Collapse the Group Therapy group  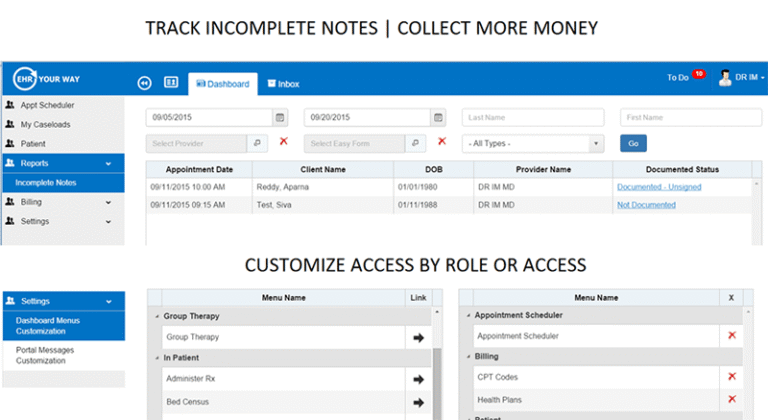click(157, 317)
